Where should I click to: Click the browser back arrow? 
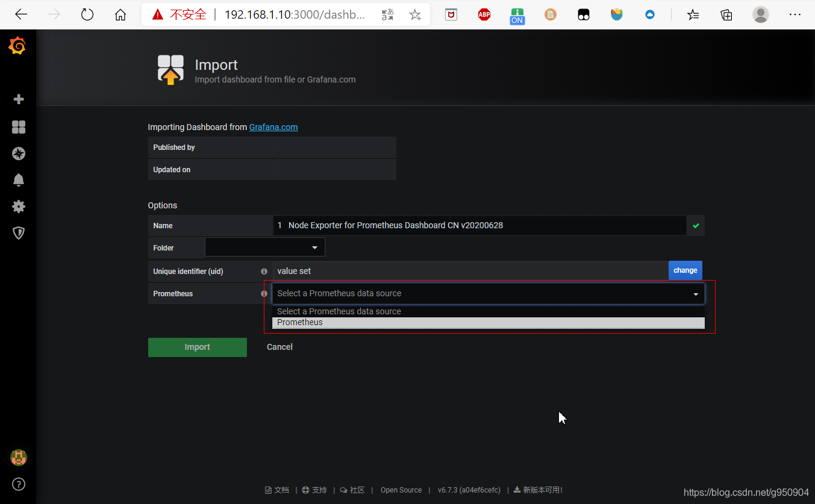(21, 14)
